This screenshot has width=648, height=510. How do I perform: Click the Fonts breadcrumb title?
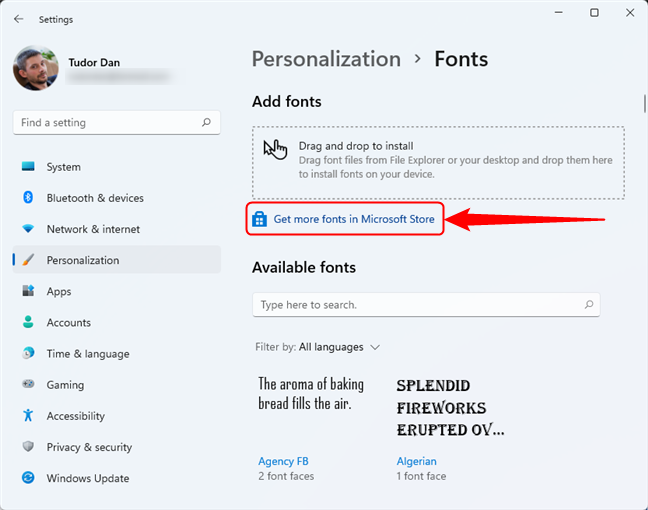461,59
